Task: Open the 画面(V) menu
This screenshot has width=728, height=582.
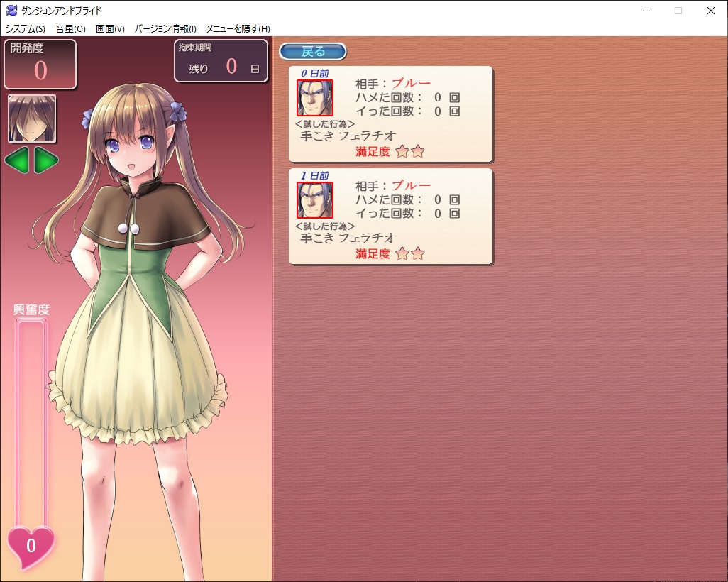Action: (x=110, y=29)
